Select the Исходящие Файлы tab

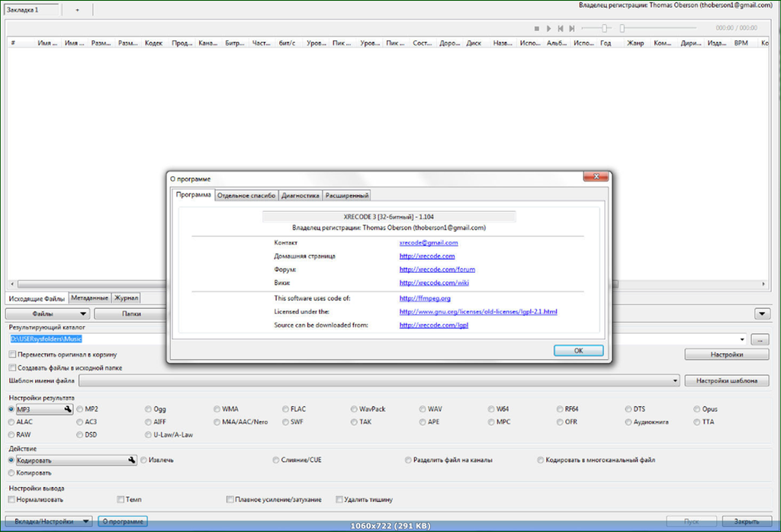(x=37, y=299)
